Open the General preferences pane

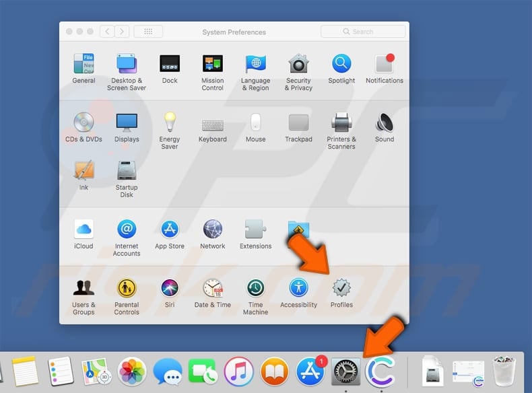(84, 64)
